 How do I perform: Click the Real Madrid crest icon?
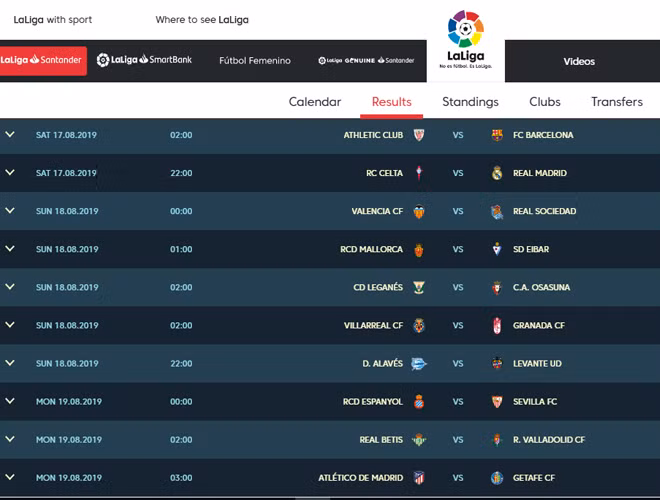(497, 173)
